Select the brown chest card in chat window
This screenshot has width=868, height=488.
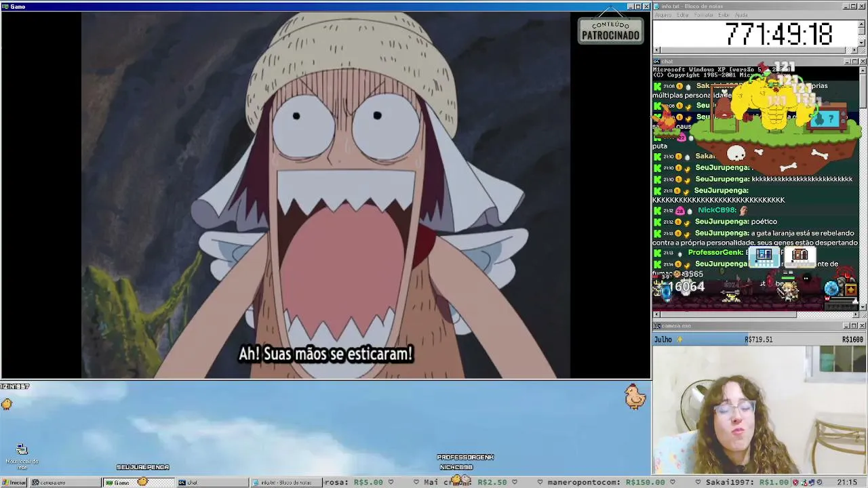800,256
